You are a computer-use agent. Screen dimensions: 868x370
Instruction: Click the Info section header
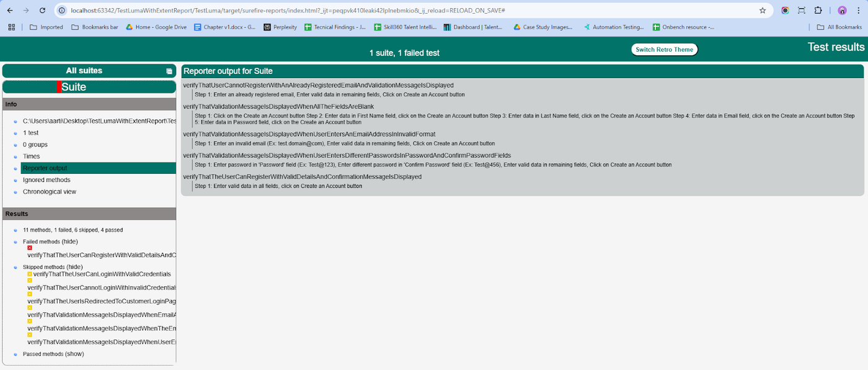[89, 104]
